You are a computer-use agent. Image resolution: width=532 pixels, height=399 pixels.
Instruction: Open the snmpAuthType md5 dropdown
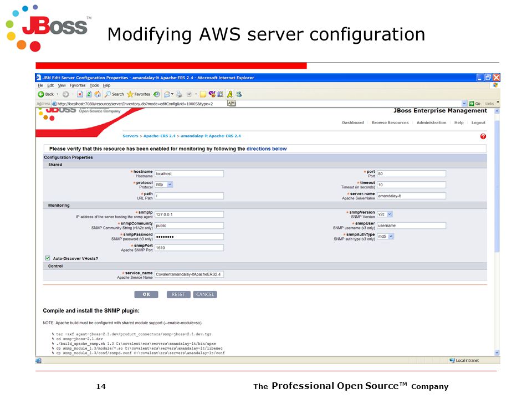[x=391, y=237]
